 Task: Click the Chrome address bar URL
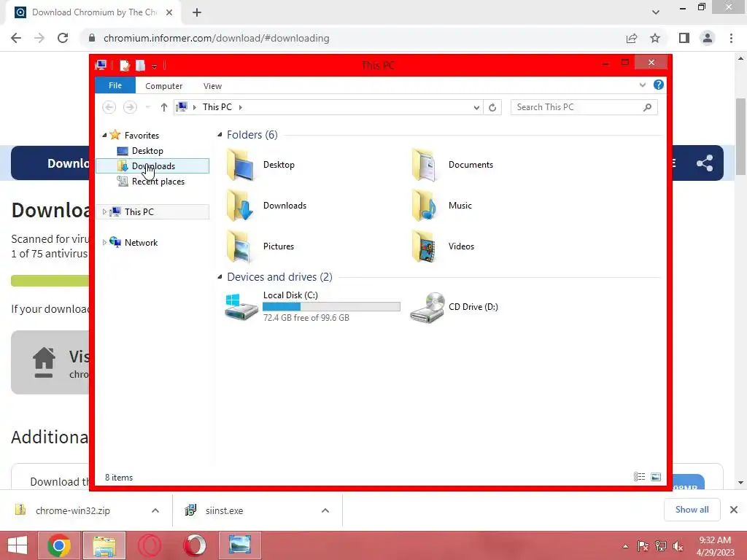tap(216, 38)
